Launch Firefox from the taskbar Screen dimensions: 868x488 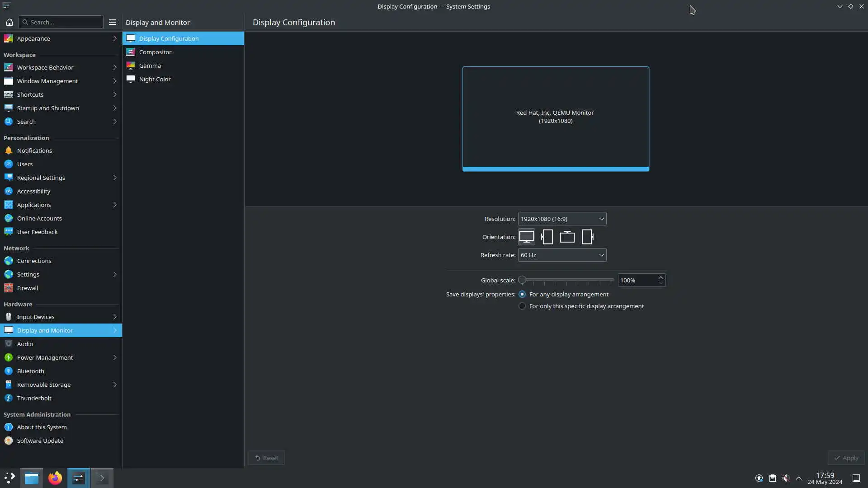[x=55, y=478]
